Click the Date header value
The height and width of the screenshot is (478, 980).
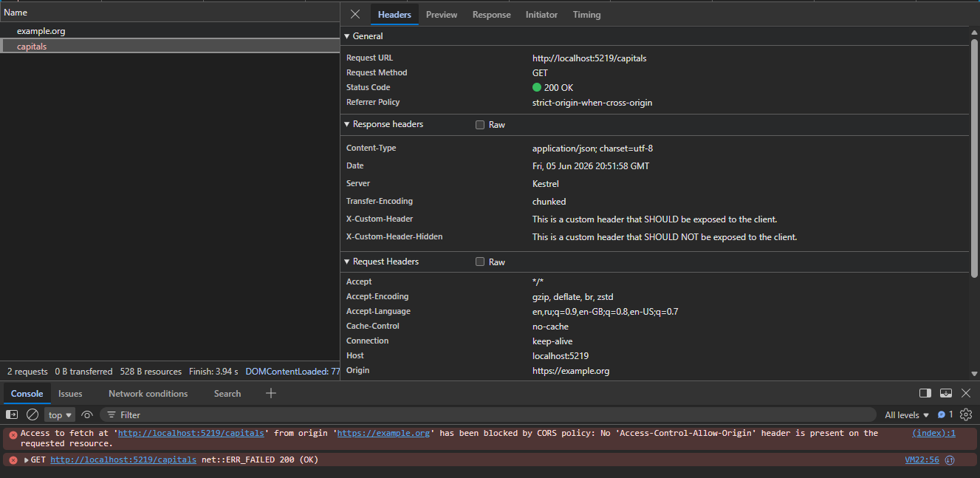(x=591, y=166)
